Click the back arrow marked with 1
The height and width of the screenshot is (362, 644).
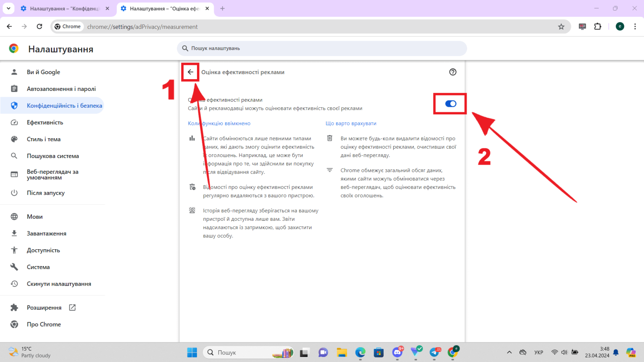coord(190,72)
